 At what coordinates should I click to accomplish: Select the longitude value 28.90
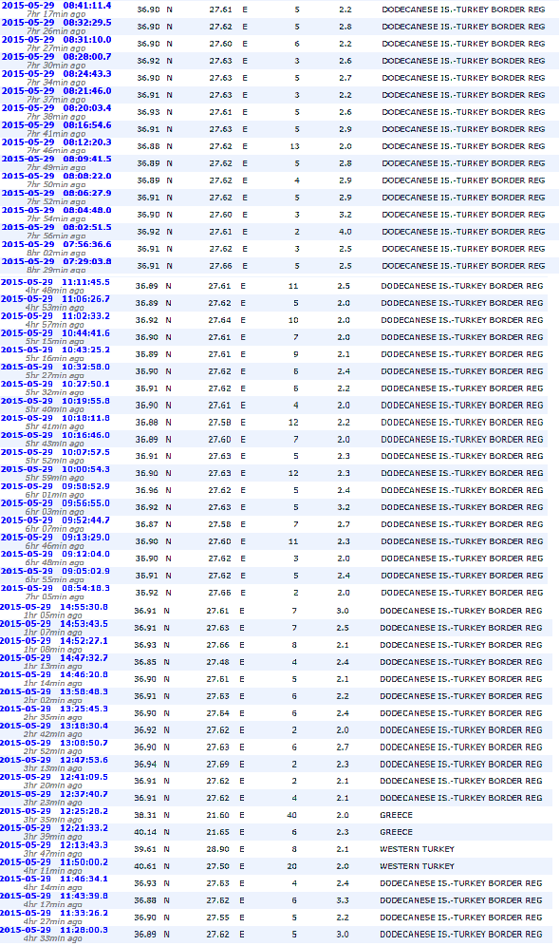[x=217, y=849]
